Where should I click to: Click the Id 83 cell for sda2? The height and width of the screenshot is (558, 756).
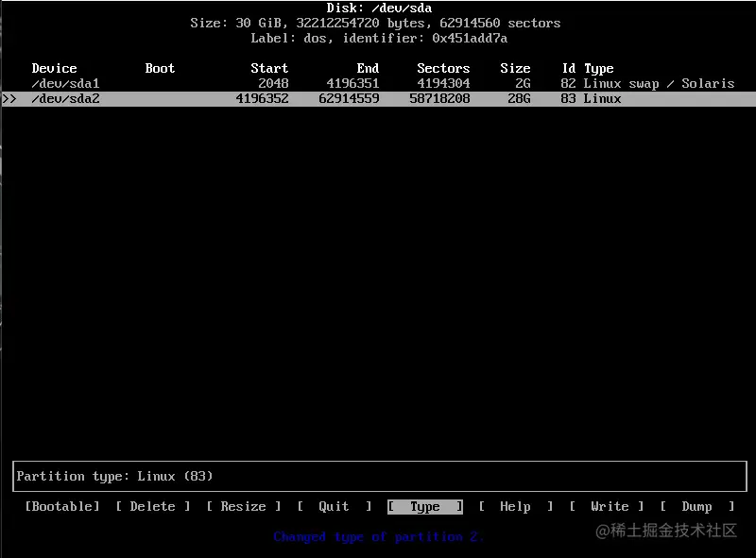(568, 99)
